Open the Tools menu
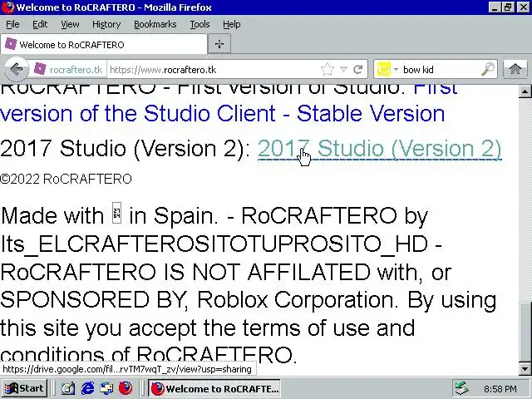Screen dimensions: 532x399 [199, 24]
